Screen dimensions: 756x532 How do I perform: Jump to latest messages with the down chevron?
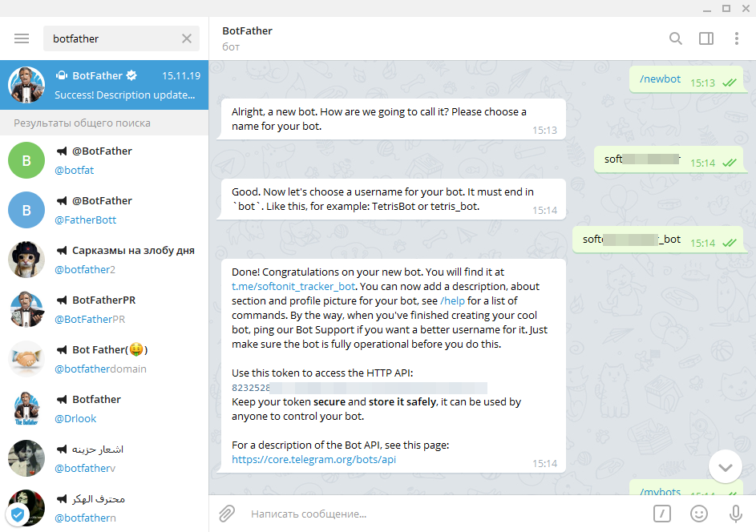[x=725, y=466]
